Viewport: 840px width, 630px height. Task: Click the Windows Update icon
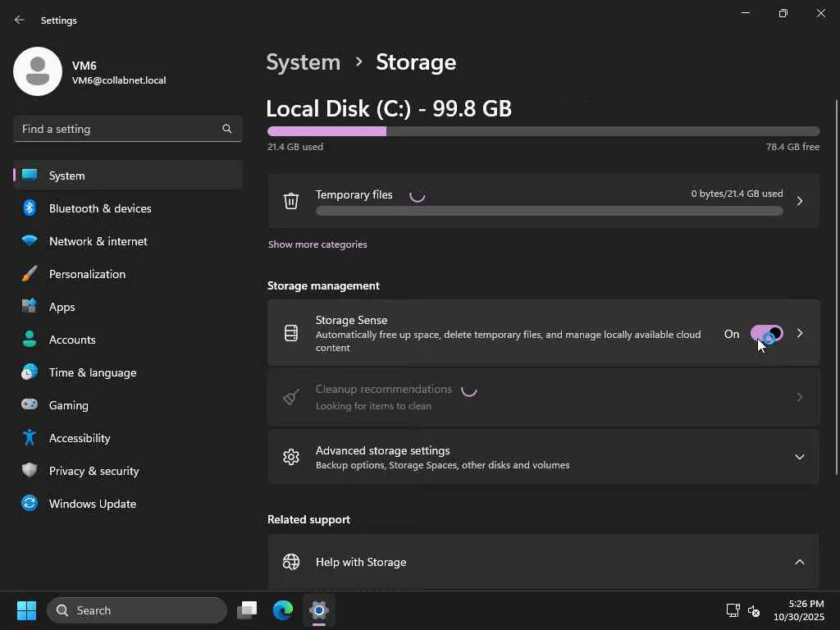coord(30,504)
